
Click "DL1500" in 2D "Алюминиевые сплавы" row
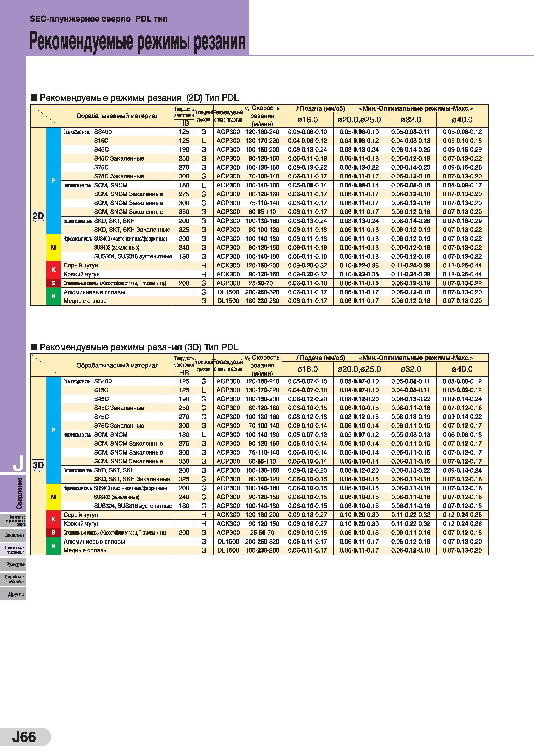click(228, 292)
